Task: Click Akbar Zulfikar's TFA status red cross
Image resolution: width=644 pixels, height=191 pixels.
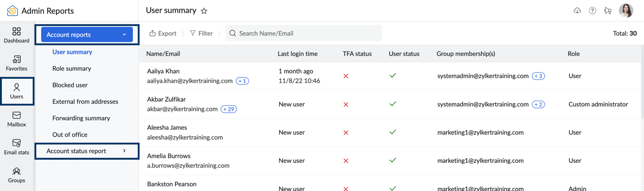Action: (x=346, y=104)
